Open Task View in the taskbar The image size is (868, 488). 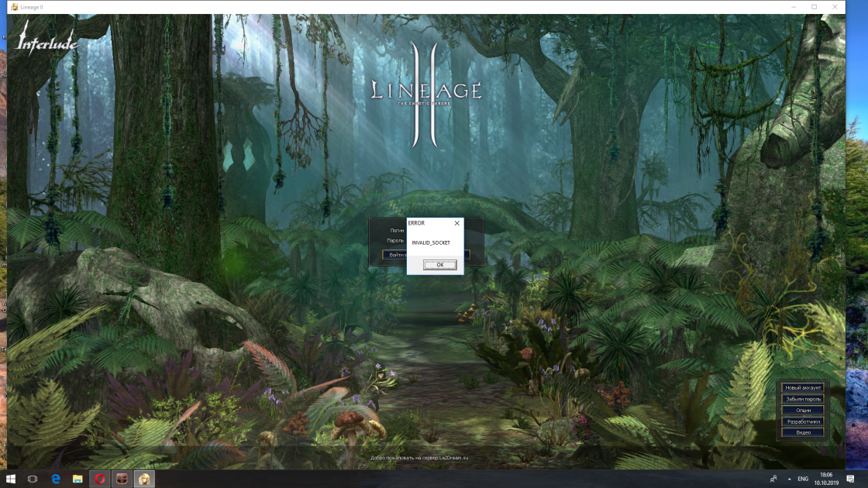[33, 479]
